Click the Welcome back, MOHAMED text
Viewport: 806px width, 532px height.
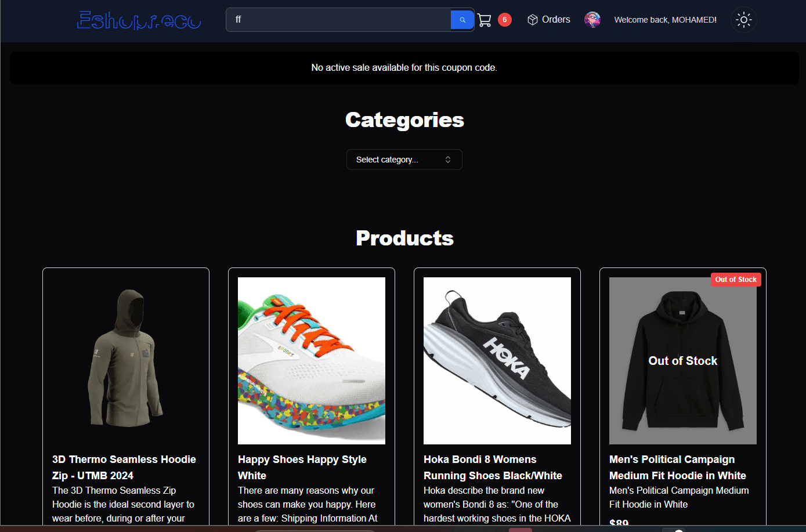click(x=665, y=19)
